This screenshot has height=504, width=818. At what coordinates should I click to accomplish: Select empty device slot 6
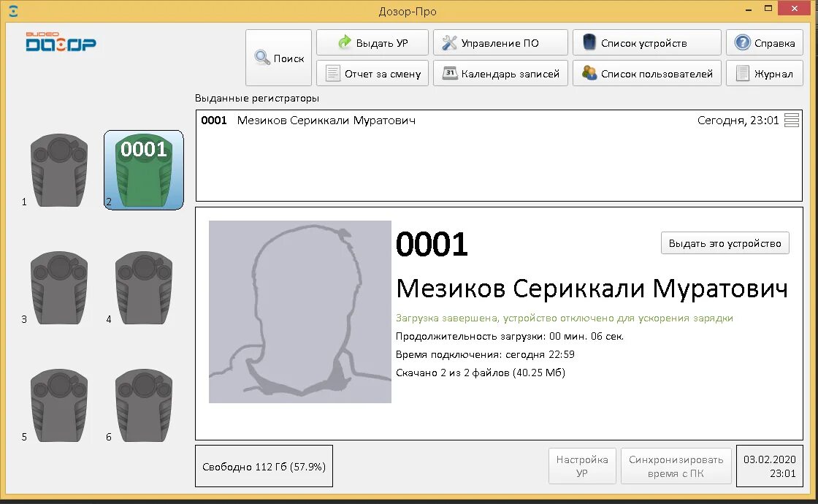click(143, 405)
